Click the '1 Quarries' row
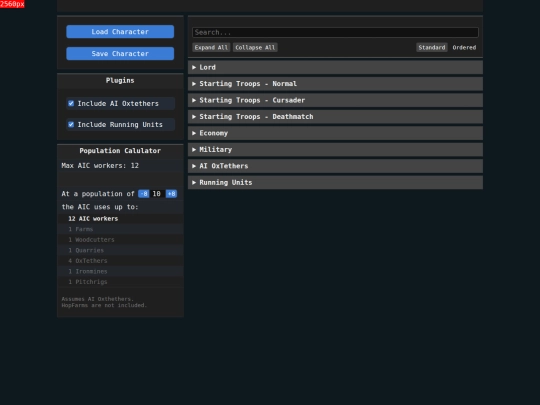The image size is (540, 405). [120, 250]
